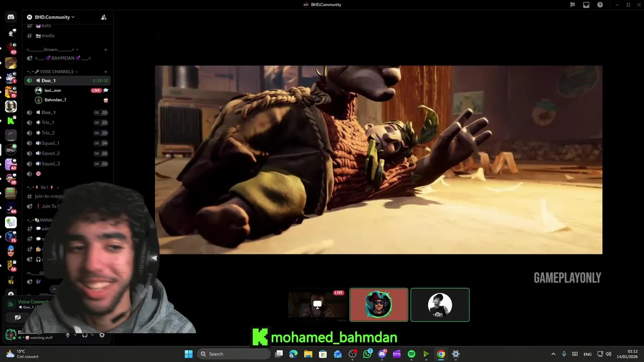Join the Duo_1 channel showing 00 02
This screenshot has width=644, height=362.
point(67,113)
